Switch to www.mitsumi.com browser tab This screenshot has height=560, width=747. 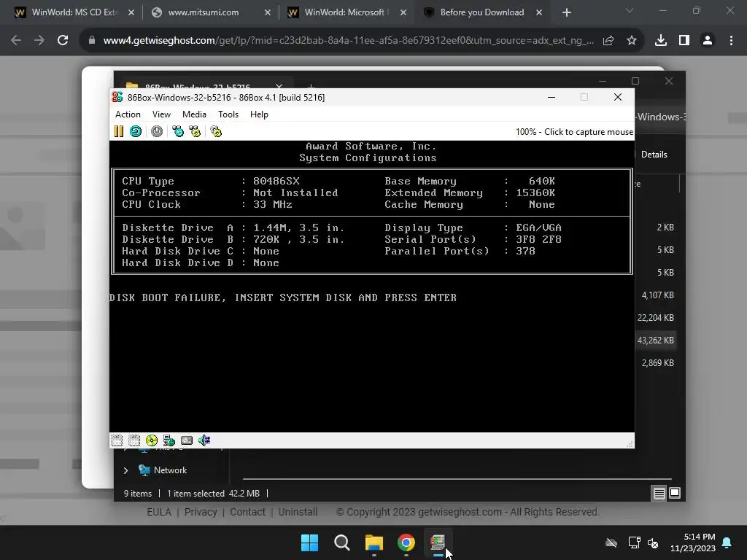tap(210, 12)
